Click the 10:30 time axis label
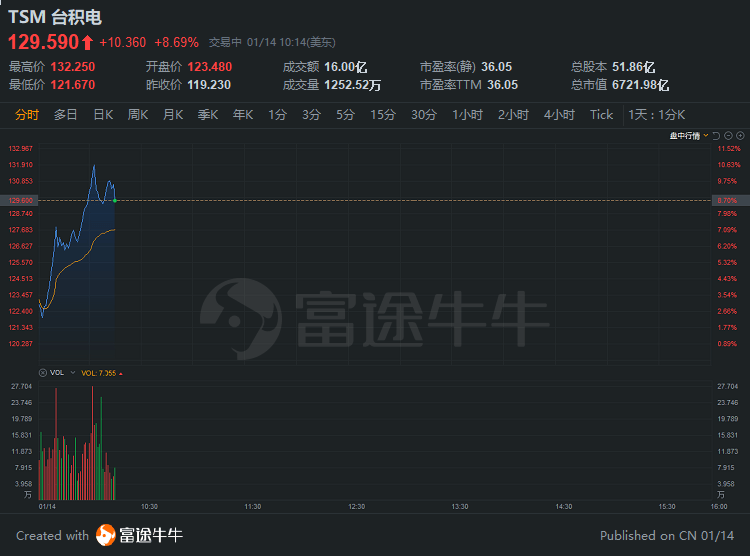Screen dimensions: 750x556 149,506
